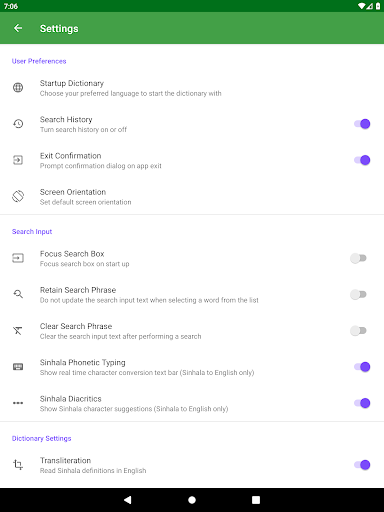Click the Transliteration crop-style icon
Viewport: 384px width, 512px height.
[18, 465]
